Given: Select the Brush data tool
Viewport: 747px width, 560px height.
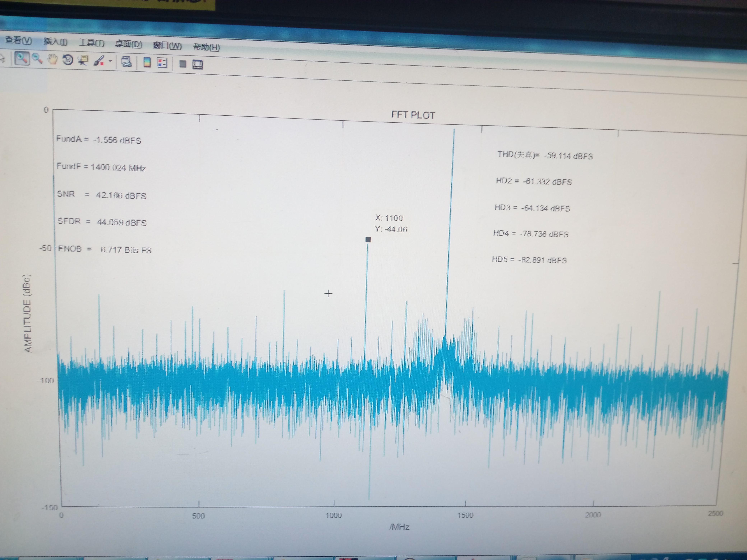Looking at the screenshot, I should [99, 61].
